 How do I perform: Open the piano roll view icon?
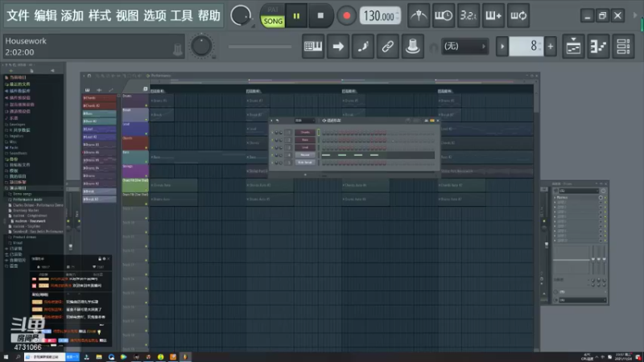pos(598,47)
